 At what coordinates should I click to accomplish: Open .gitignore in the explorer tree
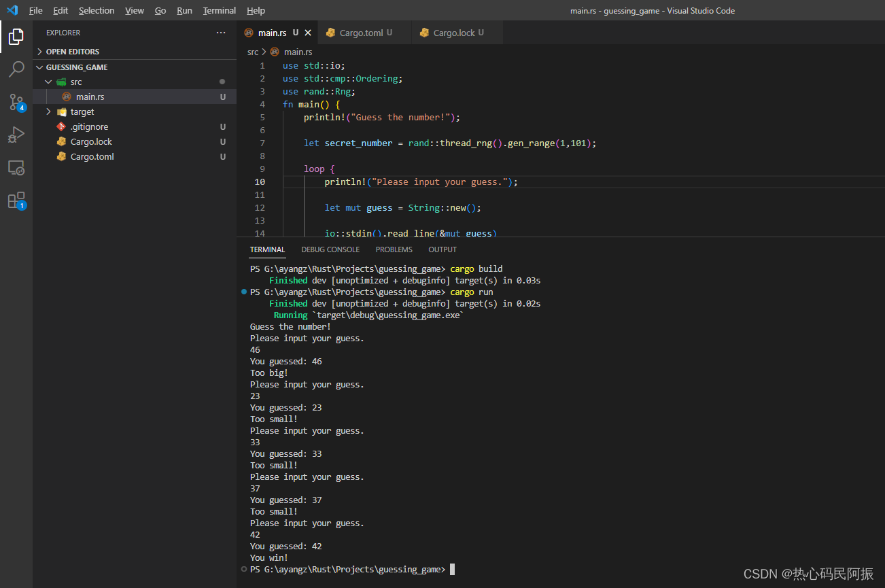click(135, 126)
